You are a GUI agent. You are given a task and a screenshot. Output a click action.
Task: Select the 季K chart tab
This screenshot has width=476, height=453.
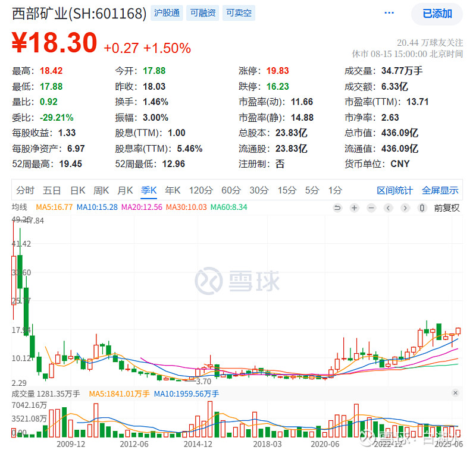point(149,190)
